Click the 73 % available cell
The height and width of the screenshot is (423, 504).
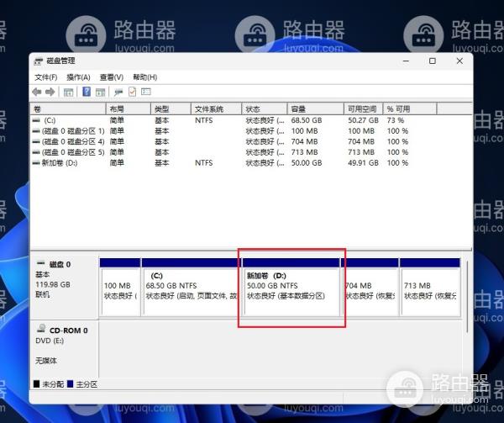coord(396,120)
